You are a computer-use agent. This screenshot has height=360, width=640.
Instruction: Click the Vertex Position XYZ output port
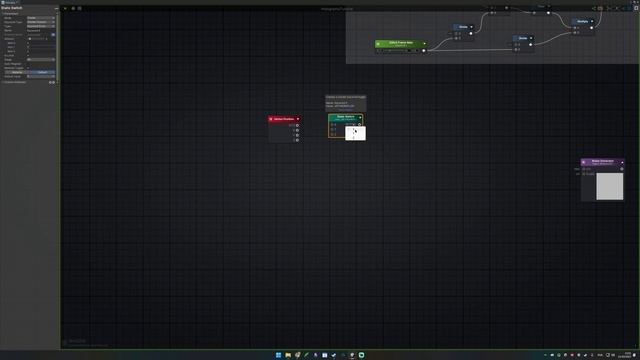click(297, 125)
